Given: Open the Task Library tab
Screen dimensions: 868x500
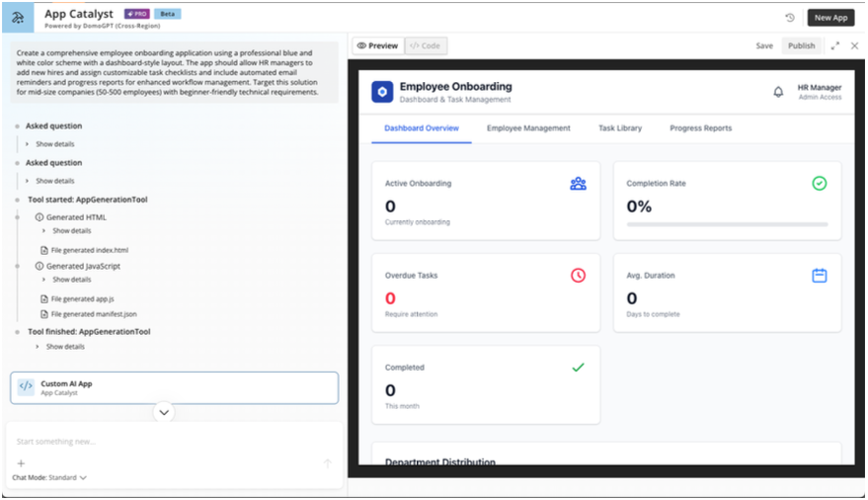Looking at the screenshot, I should click(x=620, y=128).
